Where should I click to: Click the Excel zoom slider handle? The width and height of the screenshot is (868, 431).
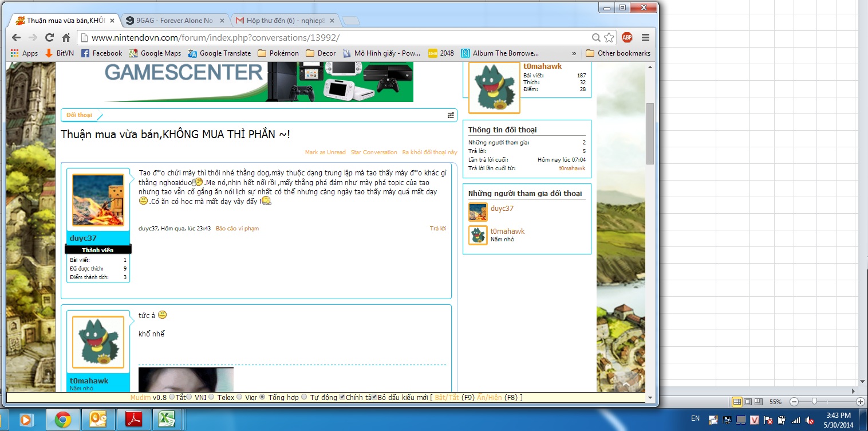814,402
